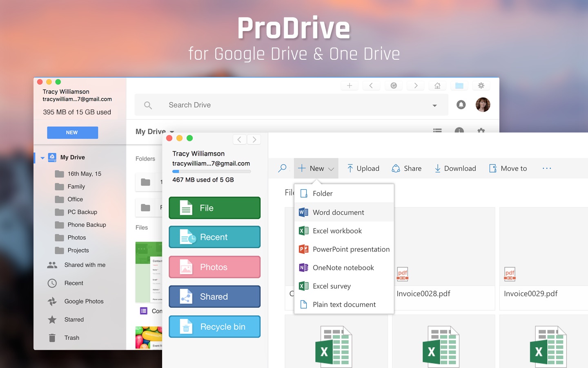
Task: Choose OneNote notebook in the New menu
Action: 344,267
